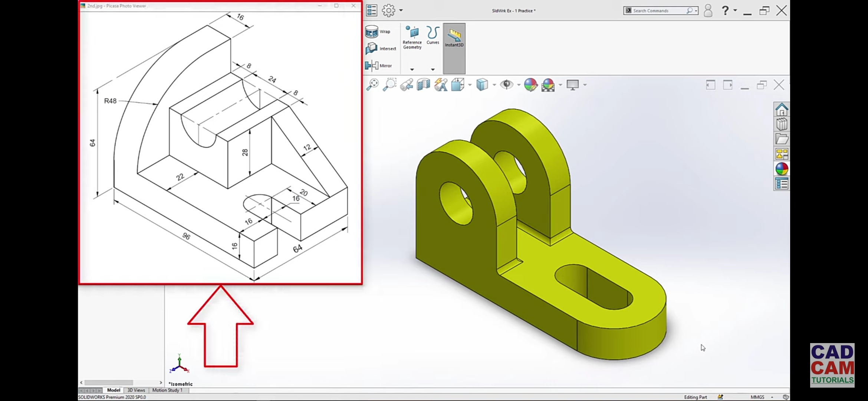Click the Wrap feature icon

click(372, 32)
